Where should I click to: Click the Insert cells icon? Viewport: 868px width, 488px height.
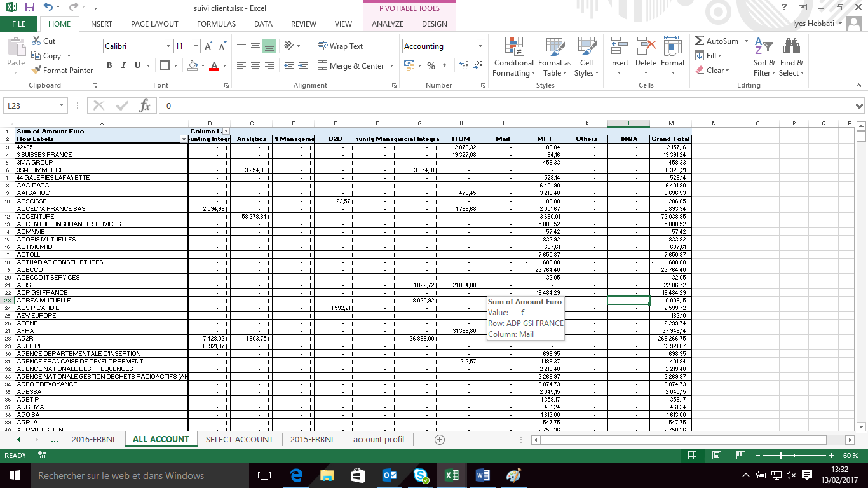tap(619, 46)
